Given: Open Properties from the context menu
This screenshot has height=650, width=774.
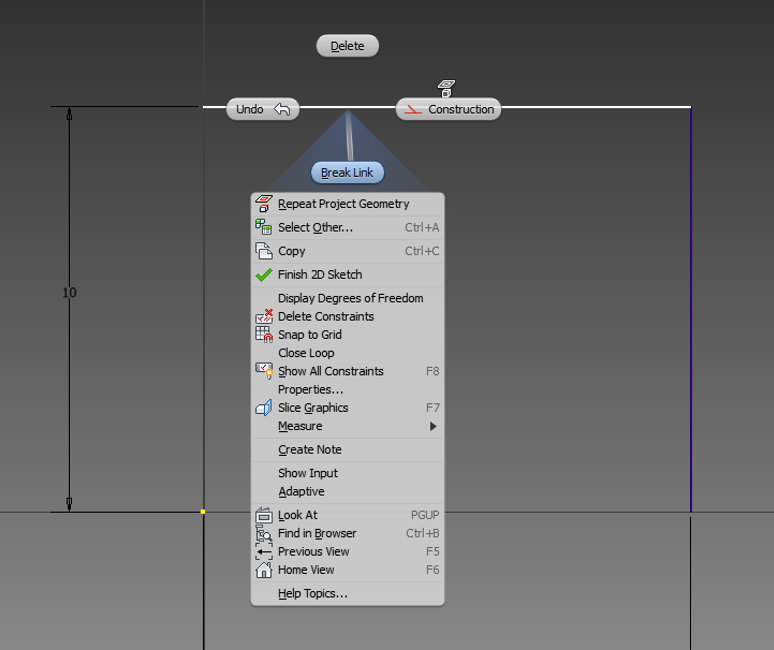Looking at the screenshot, I should (310, 389).
